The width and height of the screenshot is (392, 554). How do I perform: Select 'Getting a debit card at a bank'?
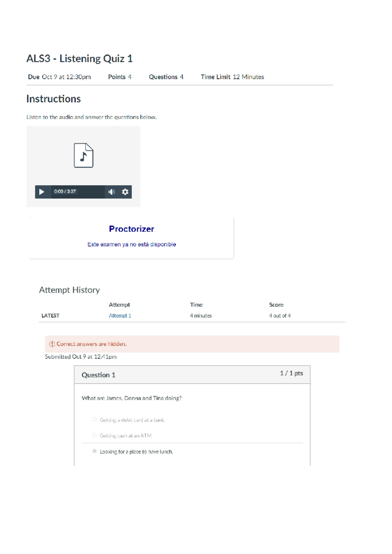click(x=94, y=419)
